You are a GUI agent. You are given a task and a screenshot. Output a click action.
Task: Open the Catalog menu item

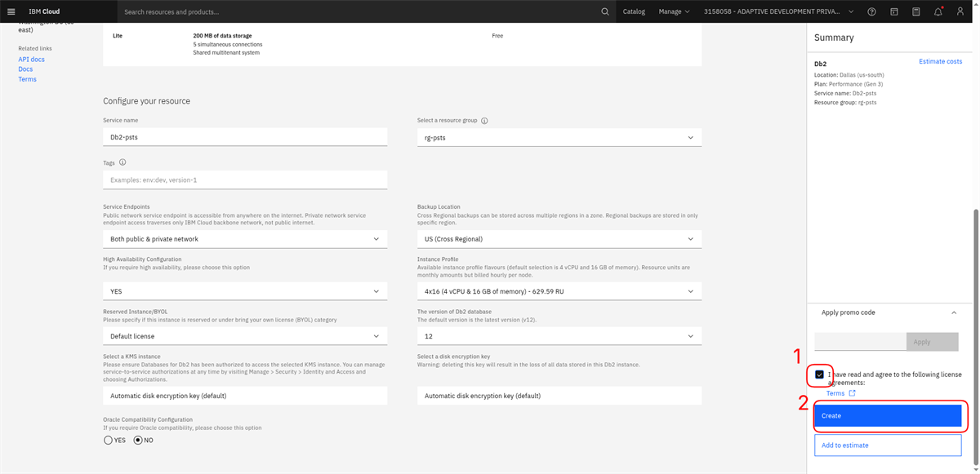coord(634,11)
